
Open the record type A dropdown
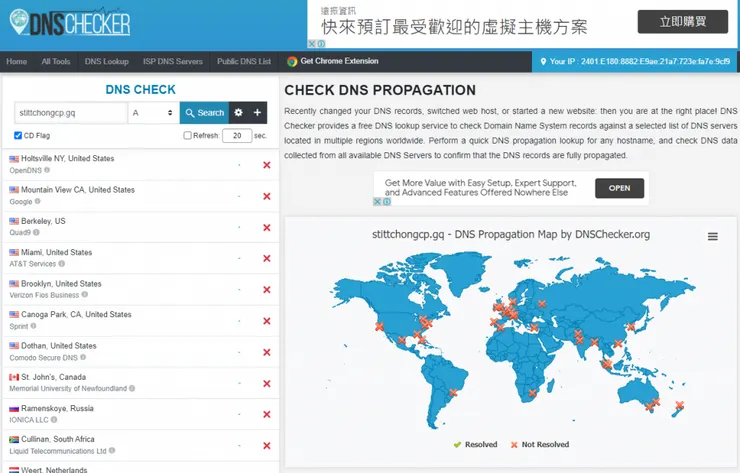(x=153, y=113)
